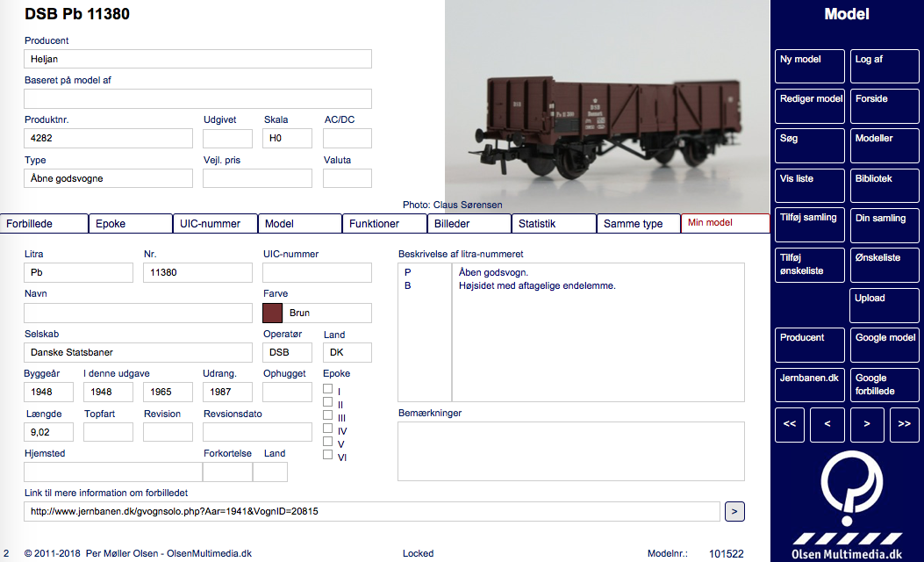Focus the Baseret på model af field
The height and width of the screenshot is (562, 924).
[x=198, y=98]
